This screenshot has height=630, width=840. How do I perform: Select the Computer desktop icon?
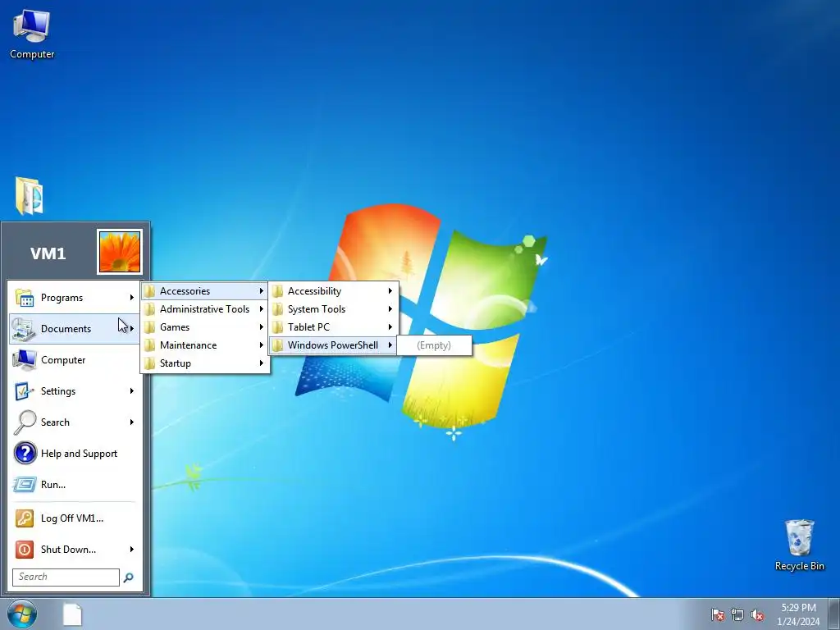(32, 34)
